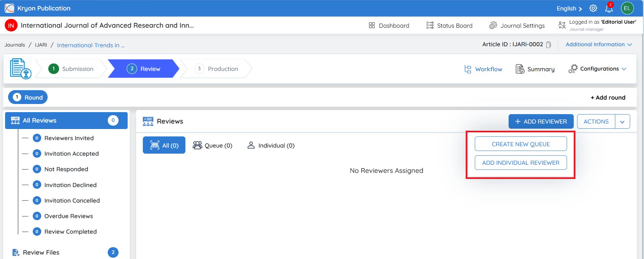Copy the article ID with the clipboard icon

coord(549,45)
